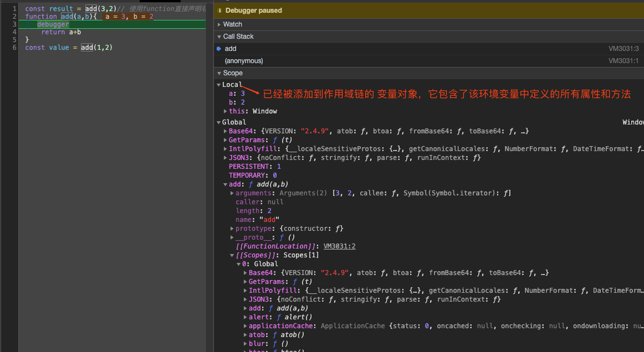
Task: Expand the Watch section
Action: (232, 24)
